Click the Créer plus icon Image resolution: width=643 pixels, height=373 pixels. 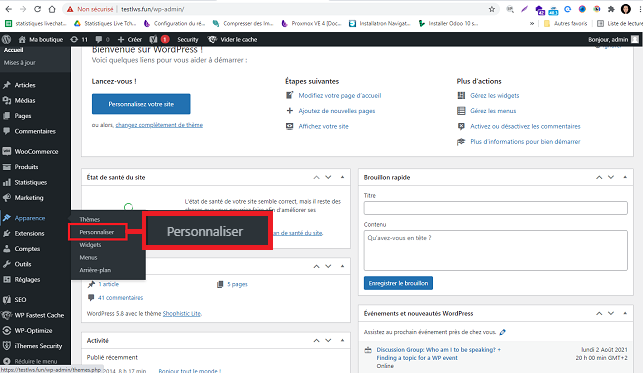tap(121, 39)
